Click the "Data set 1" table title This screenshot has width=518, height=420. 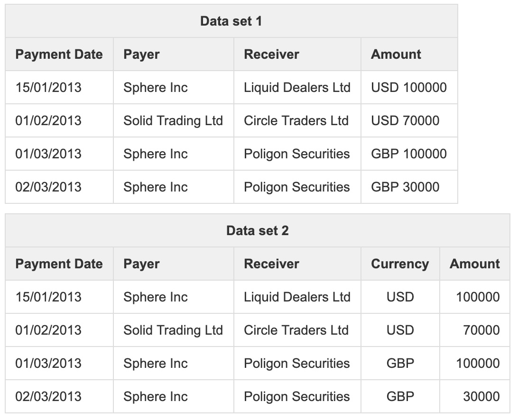[231, 21]
